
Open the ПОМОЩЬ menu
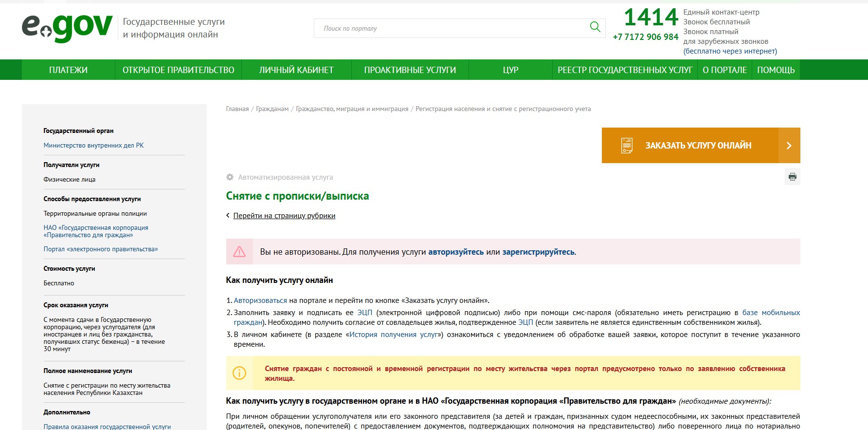tap(776, 70)
